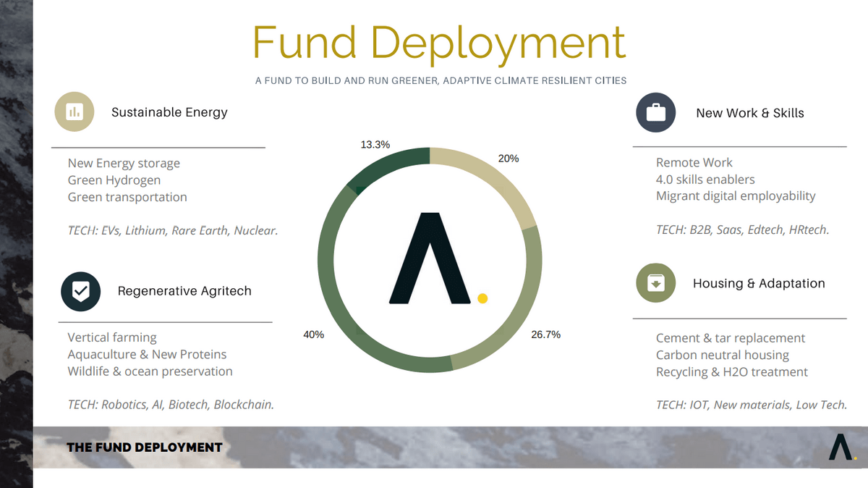Click the Sustainable Energy bar-chart icon
Screen dimensions: 868x488
(x=75, y=112)
